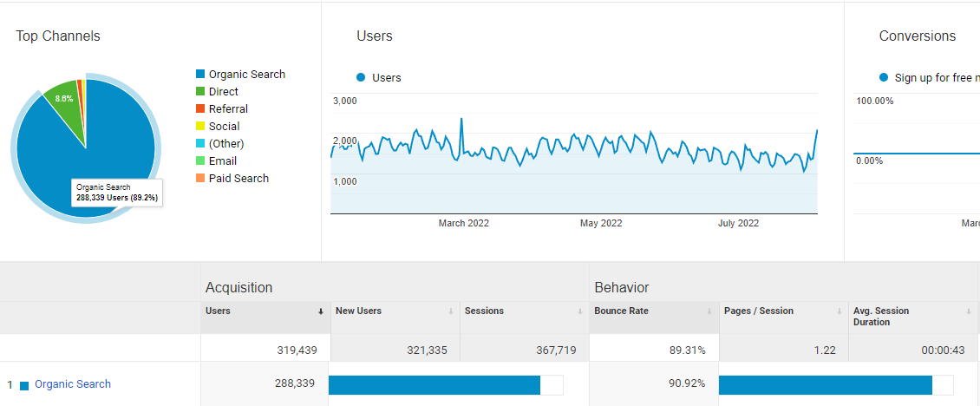Screen dimensions: 980x406
Task: Click the Behavior column group header
Action: (621, 288)
